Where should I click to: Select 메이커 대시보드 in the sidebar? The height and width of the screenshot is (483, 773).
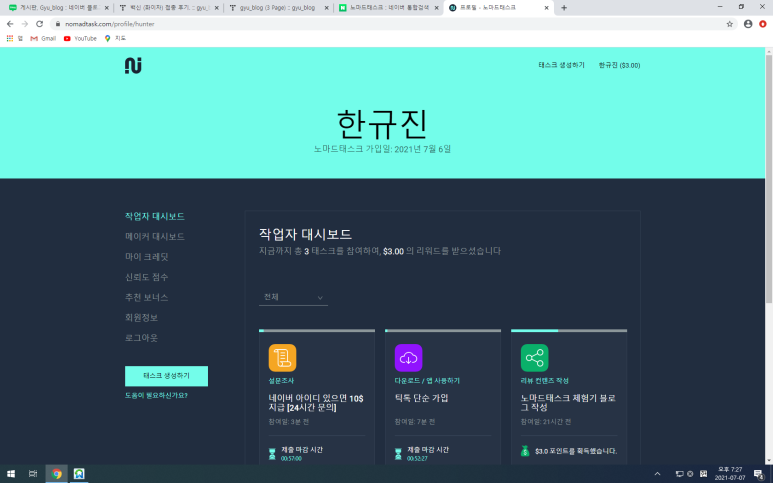[x=155, y=237]
